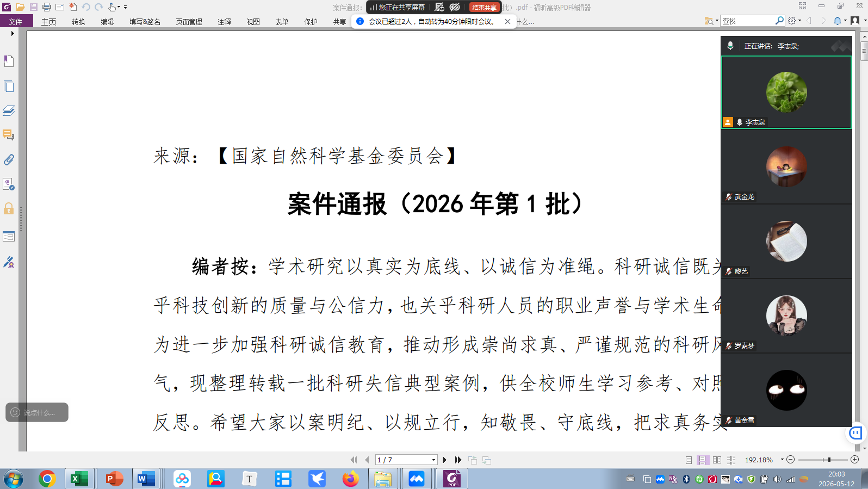
Task: Click the 结束共享 button
Action: pos(485,8)
